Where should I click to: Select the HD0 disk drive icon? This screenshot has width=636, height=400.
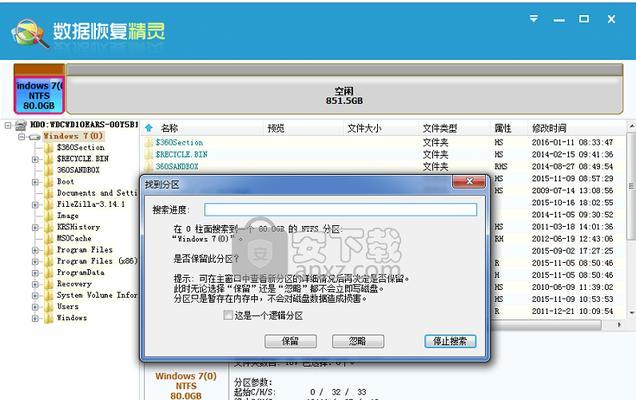[21, 125]
